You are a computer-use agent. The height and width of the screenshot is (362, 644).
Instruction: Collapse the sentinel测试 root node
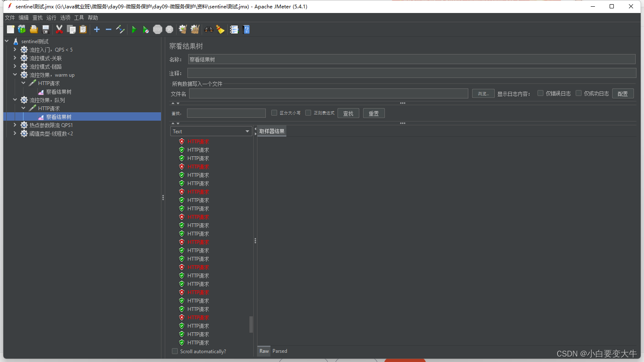coord(7,41)
